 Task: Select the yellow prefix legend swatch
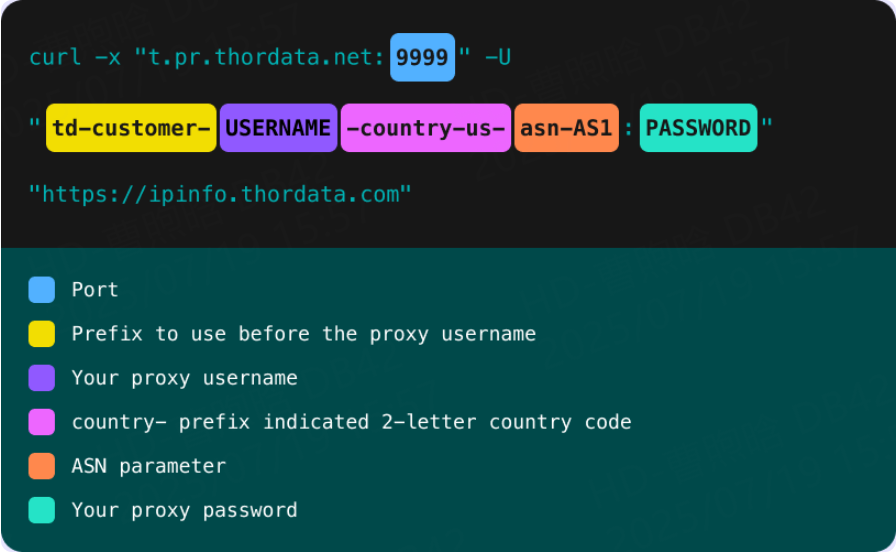click(x=42, y=334)
